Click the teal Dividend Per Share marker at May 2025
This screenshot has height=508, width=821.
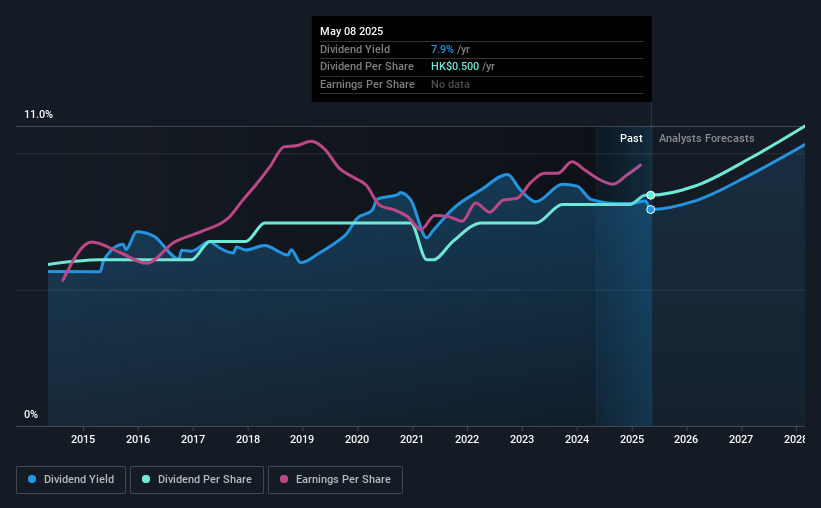[650, 195]
